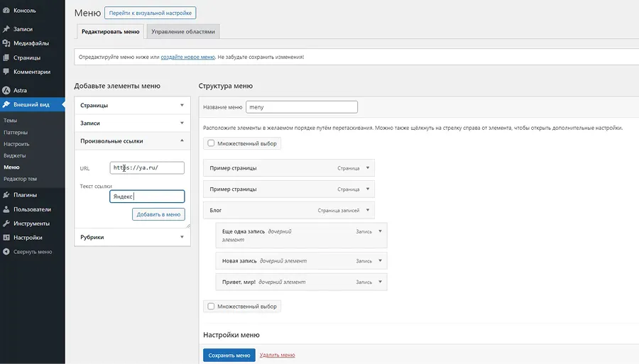Open Меню submenu item

tap(11, 167)
